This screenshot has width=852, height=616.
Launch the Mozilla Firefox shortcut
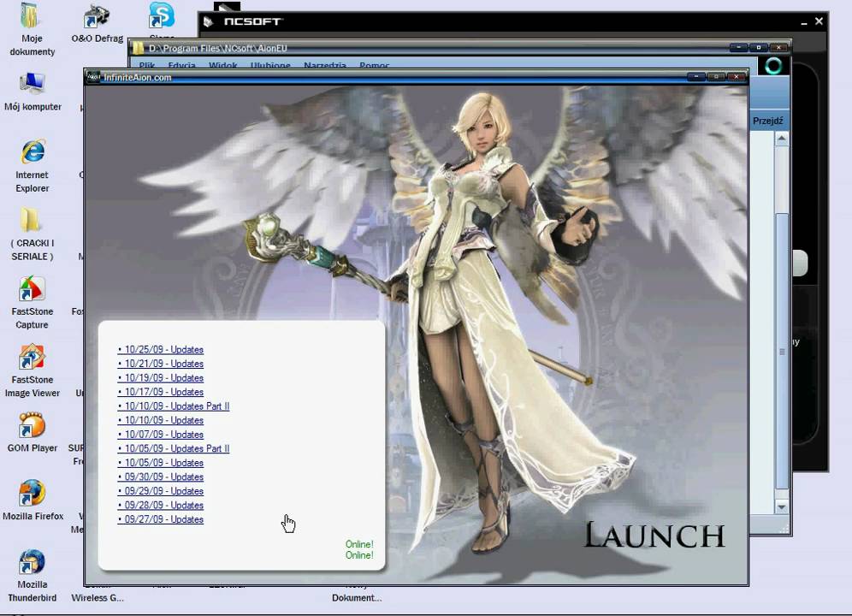33,500
